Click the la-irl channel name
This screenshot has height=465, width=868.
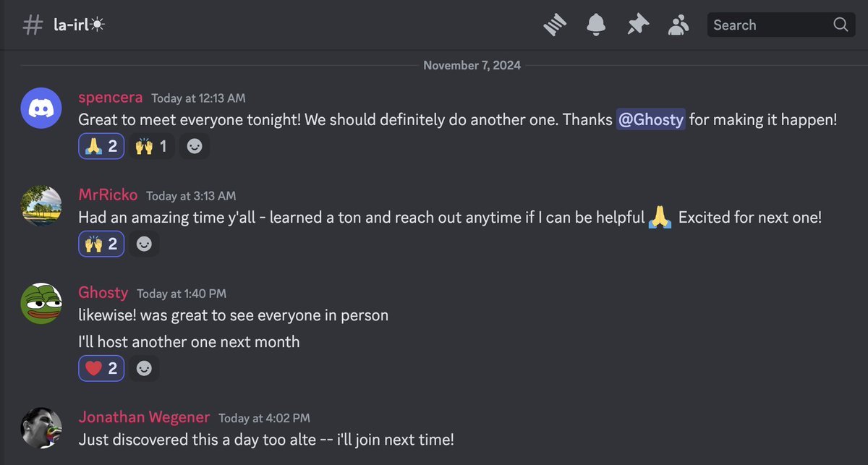point(80,25)
